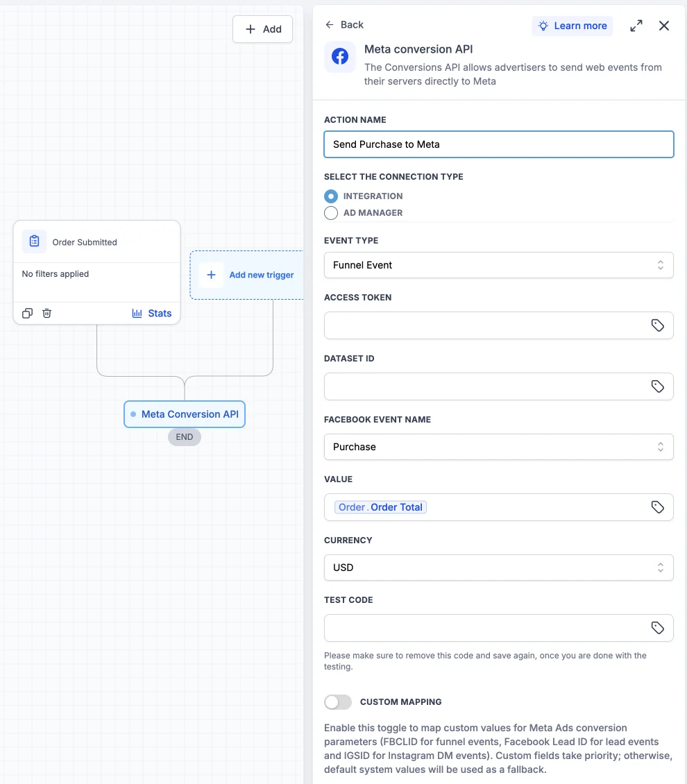
Task: Open Stats for Order Submitted trigger
Action: click(152, 313)
